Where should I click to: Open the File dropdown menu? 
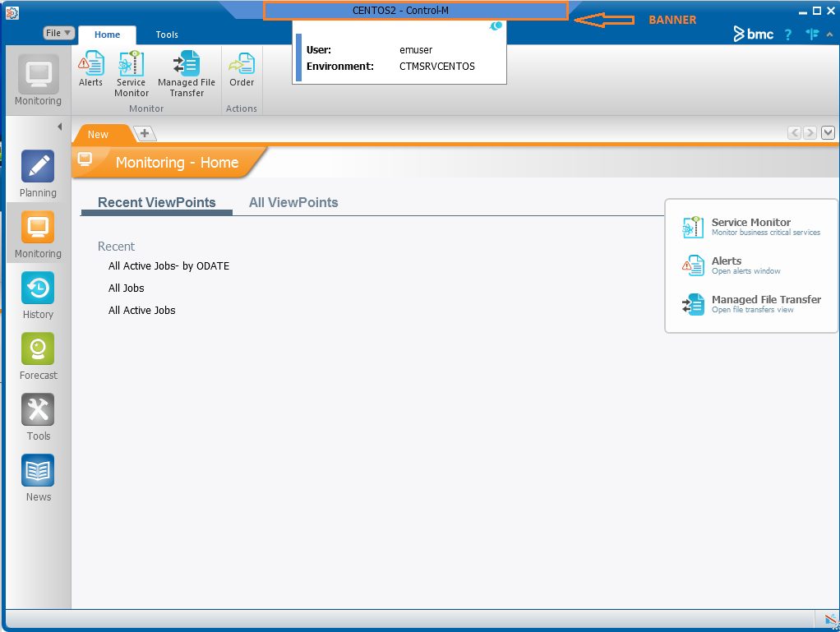pyautogui.click(x=58, y=33)
